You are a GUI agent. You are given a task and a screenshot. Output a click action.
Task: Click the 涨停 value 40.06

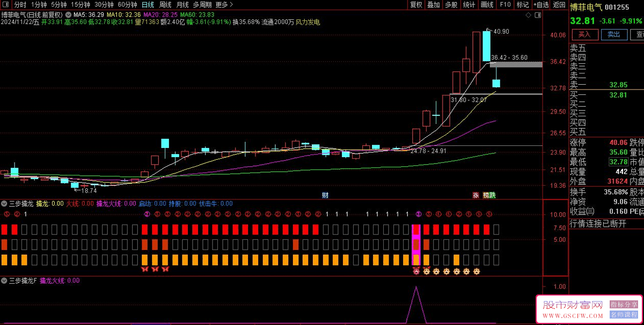tap(618, 143)
